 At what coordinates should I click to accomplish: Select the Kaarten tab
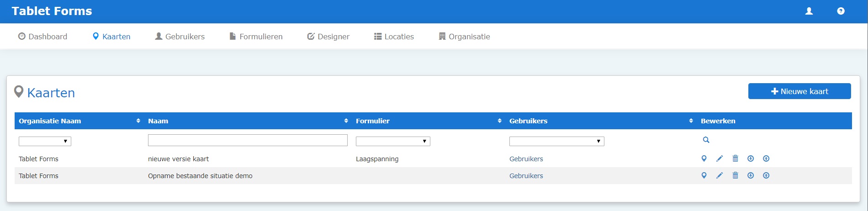[x=111, y=37]
